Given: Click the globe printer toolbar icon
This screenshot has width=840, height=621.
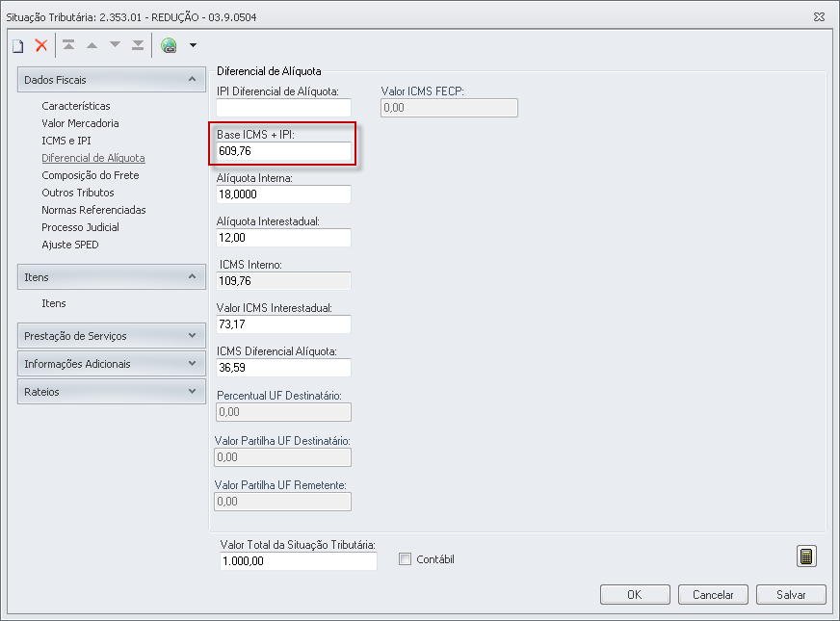Looking at the screenshot, I should point(169,45).
